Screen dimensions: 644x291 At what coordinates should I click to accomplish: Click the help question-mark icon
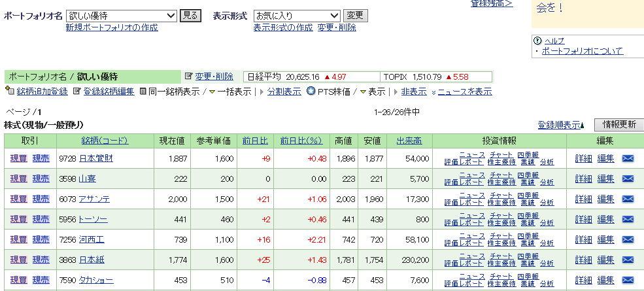tap(537, 41)
